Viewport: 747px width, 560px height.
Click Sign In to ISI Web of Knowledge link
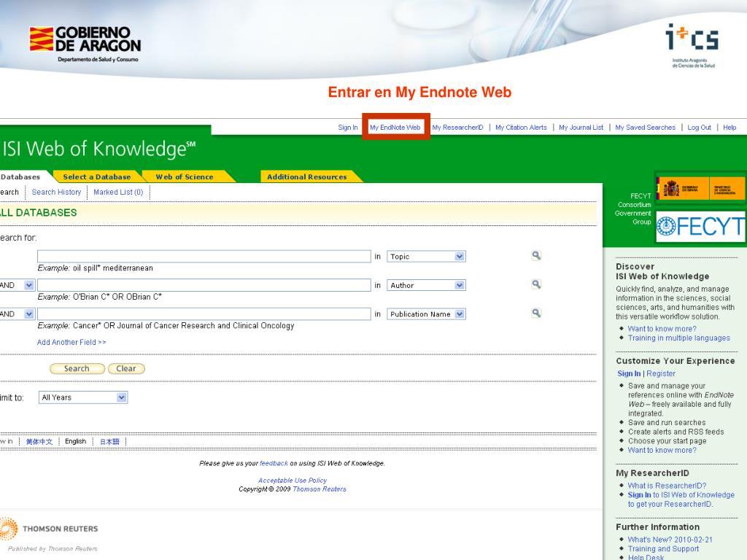click(x=681, y=499)
